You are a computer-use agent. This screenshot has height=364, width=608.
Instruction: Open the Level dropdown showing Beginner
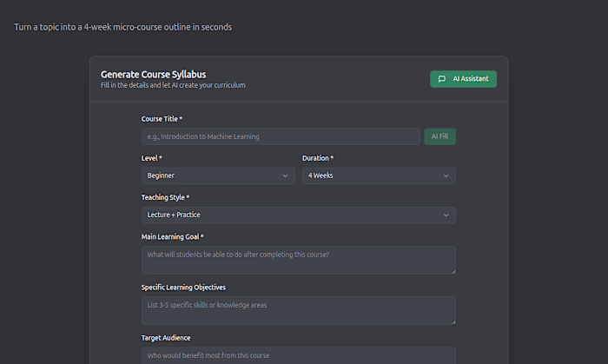point(217,175)
